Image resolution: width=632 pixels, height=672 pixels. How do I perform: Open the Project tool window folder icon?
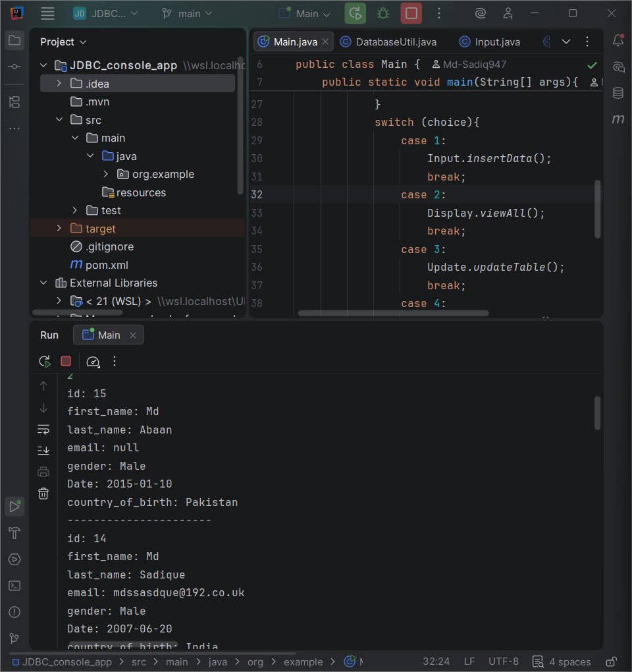click(x=14, y=41)
